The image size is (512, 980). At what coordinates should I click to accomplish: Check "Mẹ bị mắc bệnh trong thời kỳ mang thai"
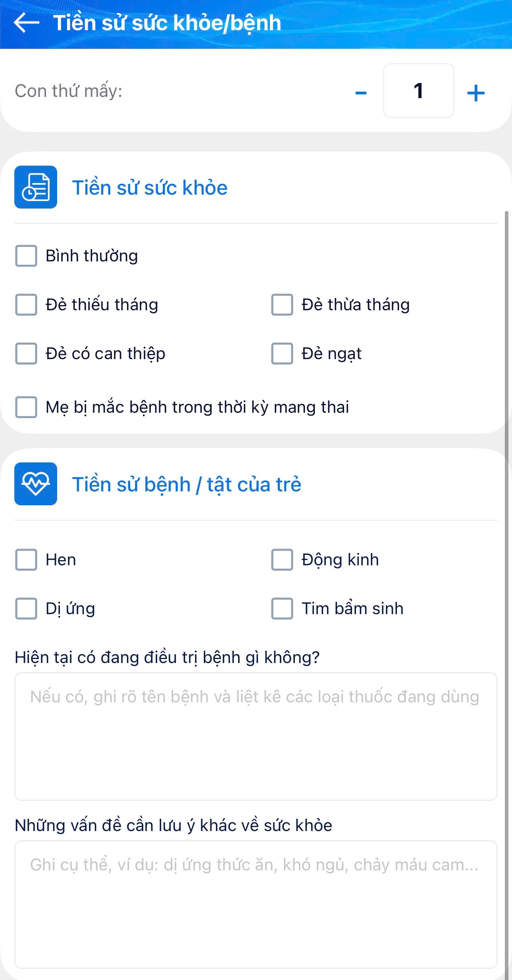(26, 407)
